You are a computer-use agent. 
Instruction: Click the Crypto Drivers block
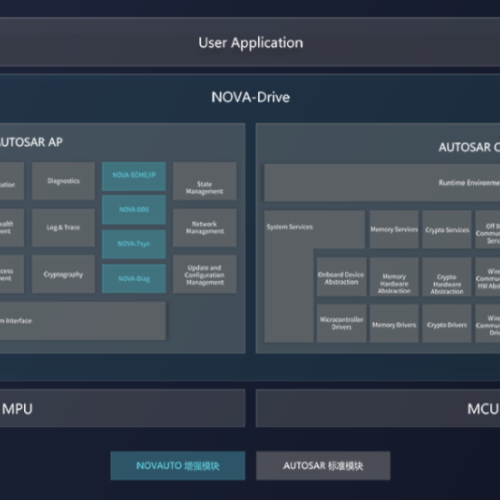(x=447, y=323)
